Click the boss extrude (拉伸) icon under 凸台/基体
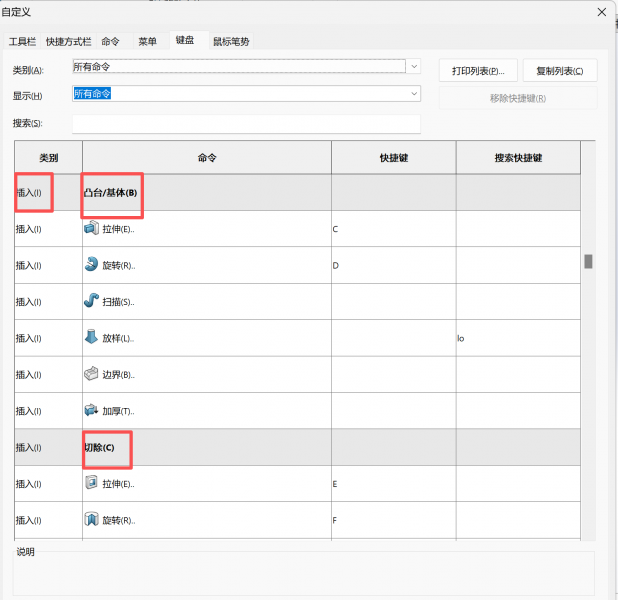This screenshot has width=618, height=600. (x=91, y=228)
